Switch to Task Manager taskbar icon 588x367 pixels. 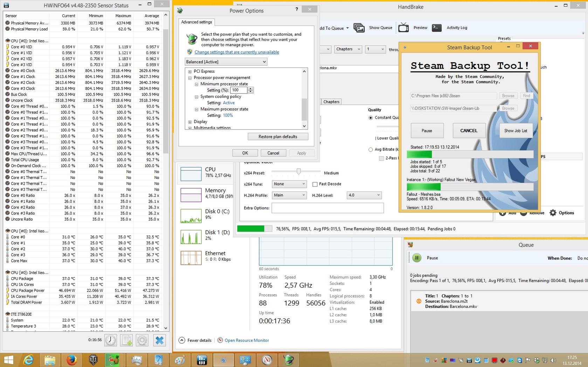pos(137,360)
